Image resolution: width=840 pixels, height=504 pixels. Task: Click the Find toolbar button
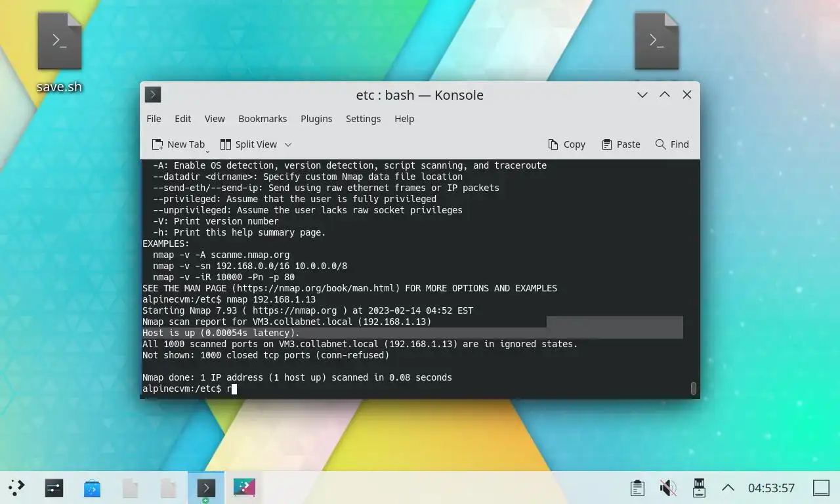(x=672, y=144)
